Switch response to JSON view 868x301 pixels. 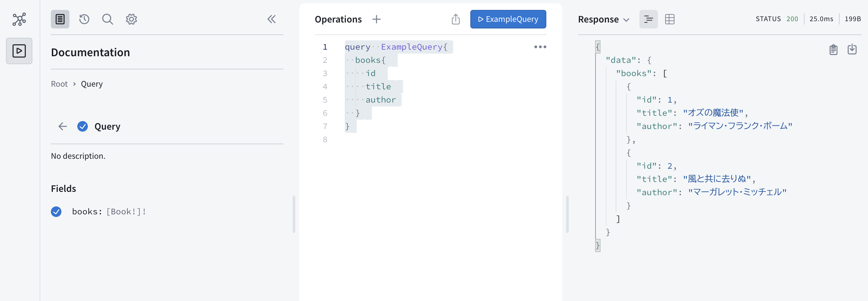pyautogui.click(x=648, y=19)
